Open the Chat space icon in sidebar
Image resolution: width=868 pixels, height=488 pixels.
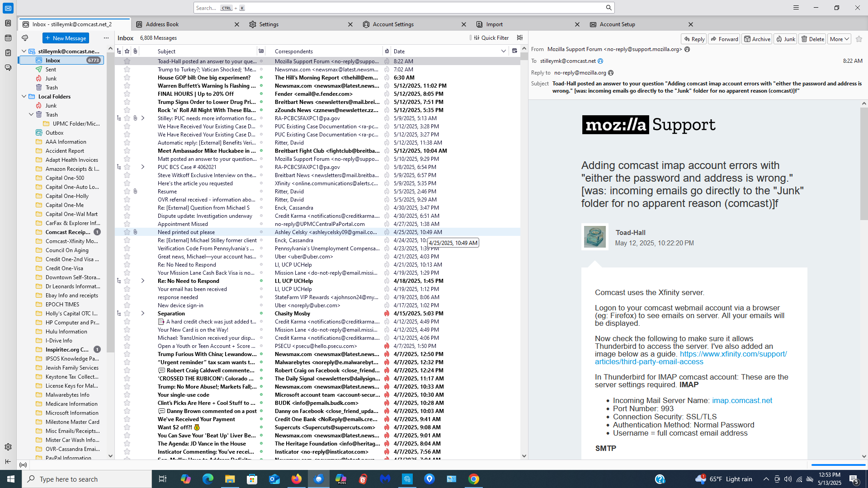8,68
